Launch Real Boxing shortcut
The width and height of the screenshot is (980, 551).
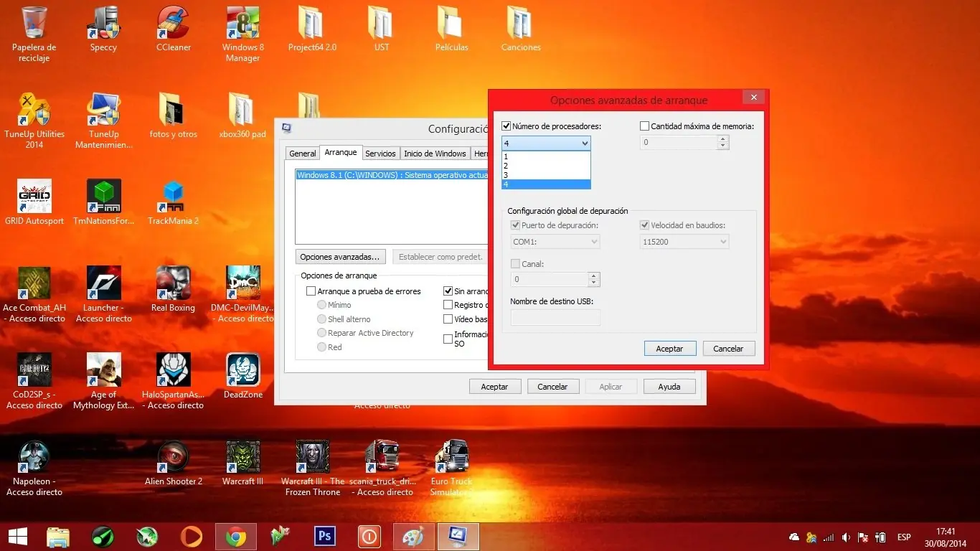[x=174, y=289]
